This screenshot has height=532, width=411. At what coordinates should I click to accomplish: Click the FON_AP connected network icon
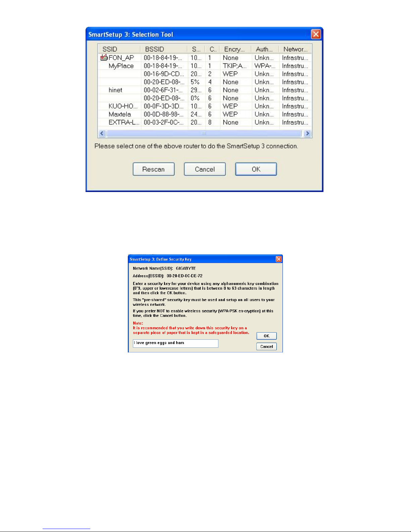(104, 57)
